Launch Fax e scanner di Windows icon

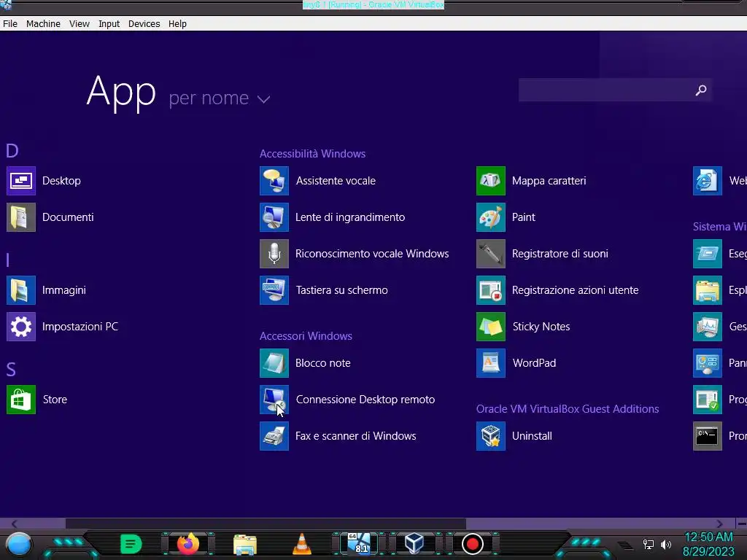[x=274, y=436]
